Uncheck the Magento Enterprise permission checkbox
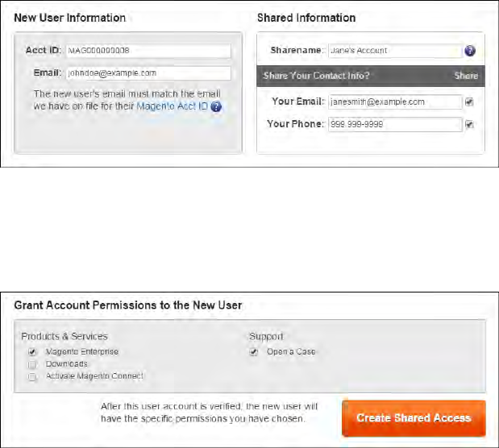The height and width of the screenshot is (448, 499). click(x=33, y=352)
